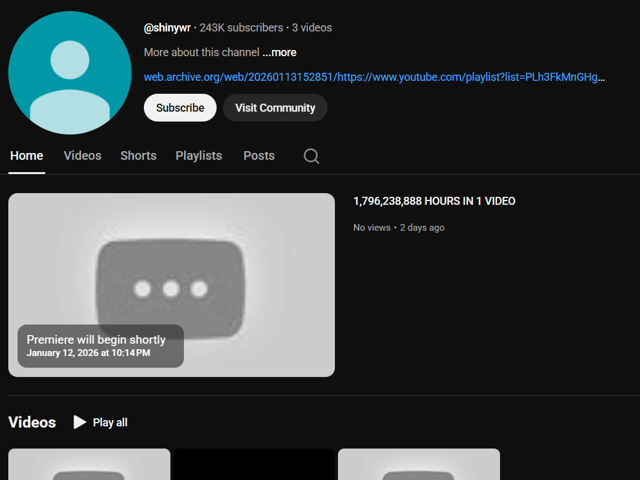Click the Videos section heading
Screen dimensions: 640x480
click(x=32, y=422)
